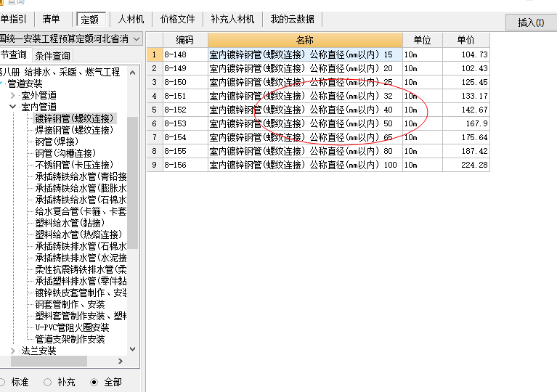Open 我的云数据 tab
The width and height of the screenshot is (557, 392).
292,19
